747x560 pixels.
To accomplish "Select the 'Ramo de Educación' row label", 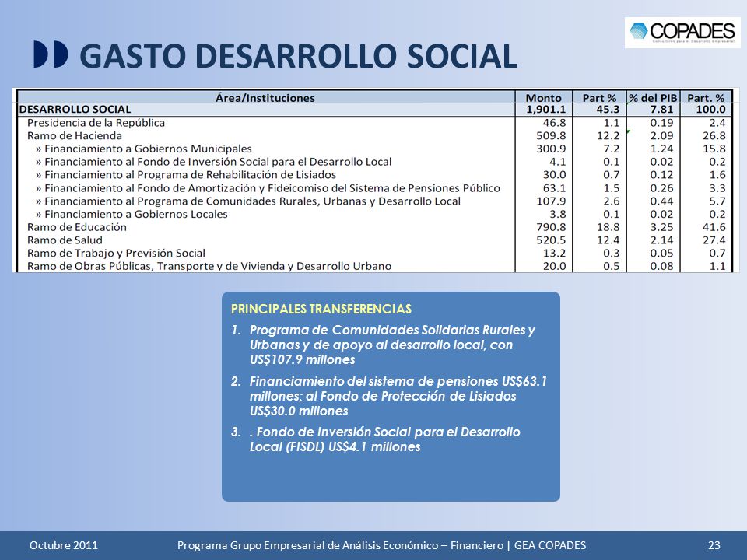I will click(x=77, y=227).
